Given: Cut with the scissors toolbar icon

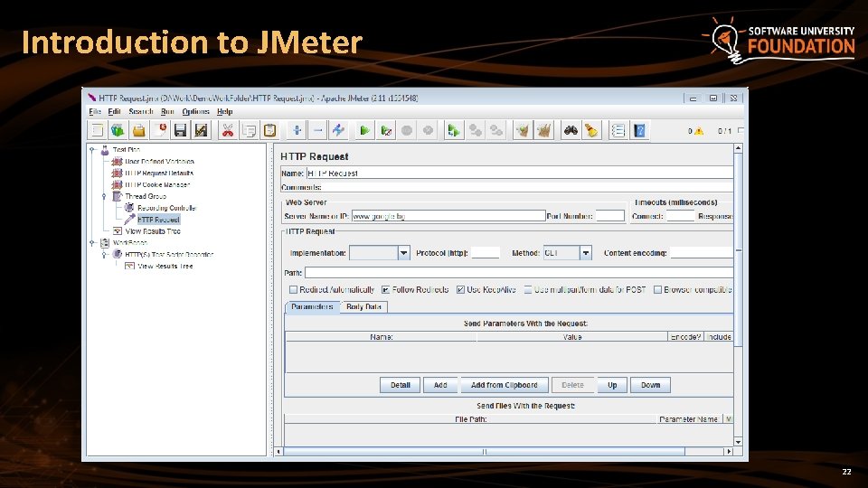Looking at the screenshot, I should (x=228, y=130).
